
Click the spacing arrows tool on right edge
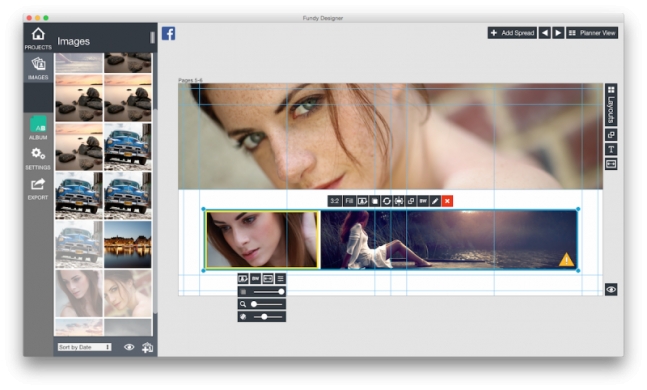tap(611, 164)
